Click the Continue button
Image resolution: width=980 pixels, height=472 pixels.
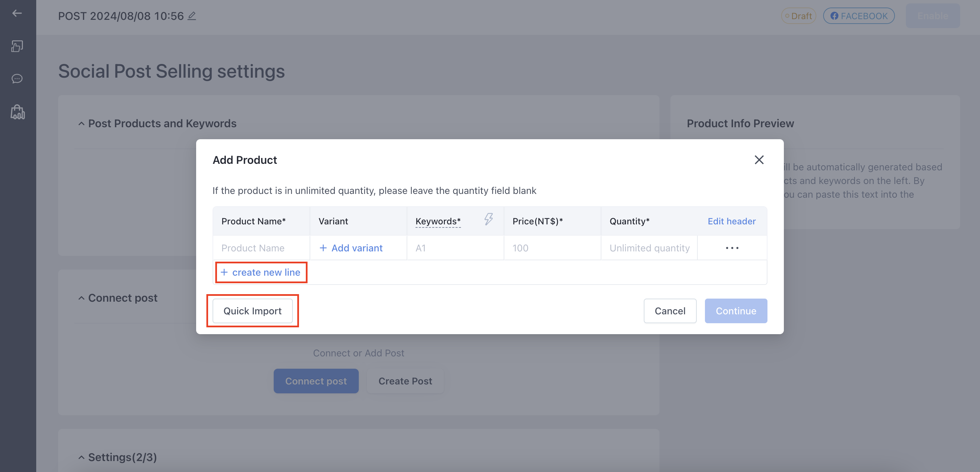pyautogui.click(x=736, y=311)
